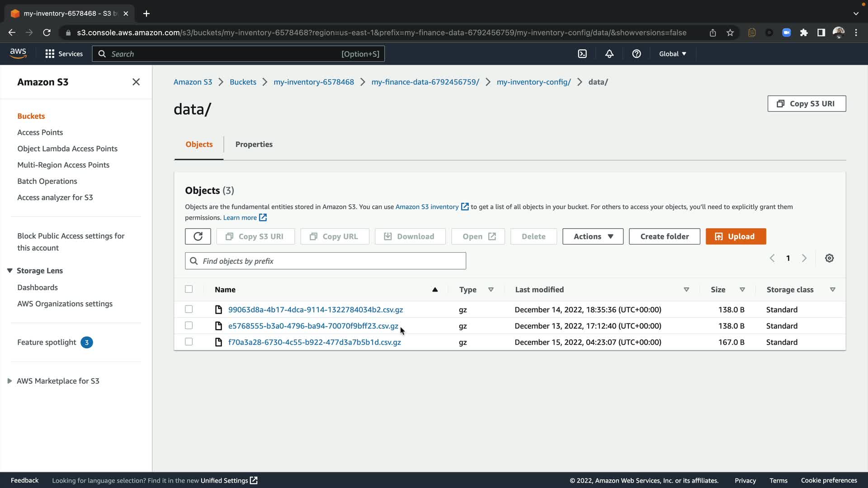Click the refresh objects button
Viewport: 868px width, 488px height.
[198, 236]
